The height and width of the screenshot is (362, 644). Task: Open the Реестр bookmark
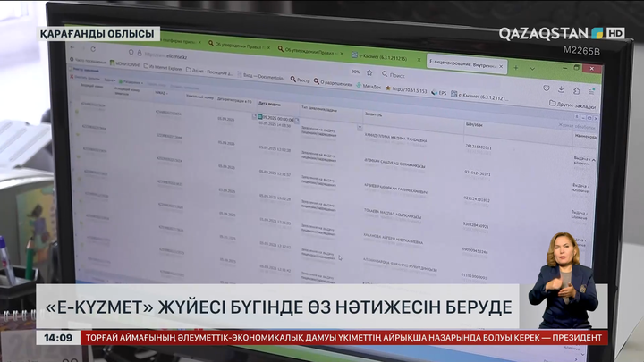pos(300,80)
